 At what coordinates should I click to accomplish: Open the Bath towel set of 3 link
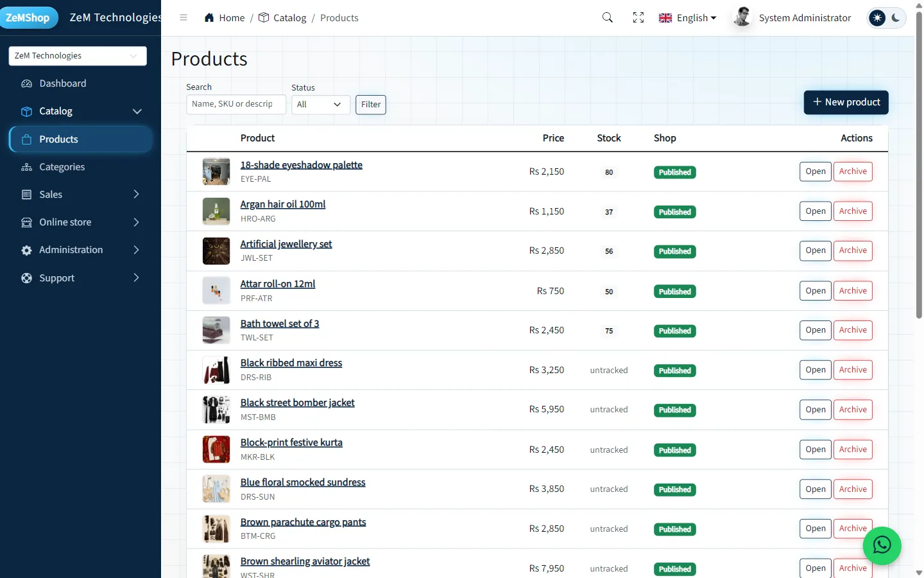pyautogui.click(x=280, y=324)
